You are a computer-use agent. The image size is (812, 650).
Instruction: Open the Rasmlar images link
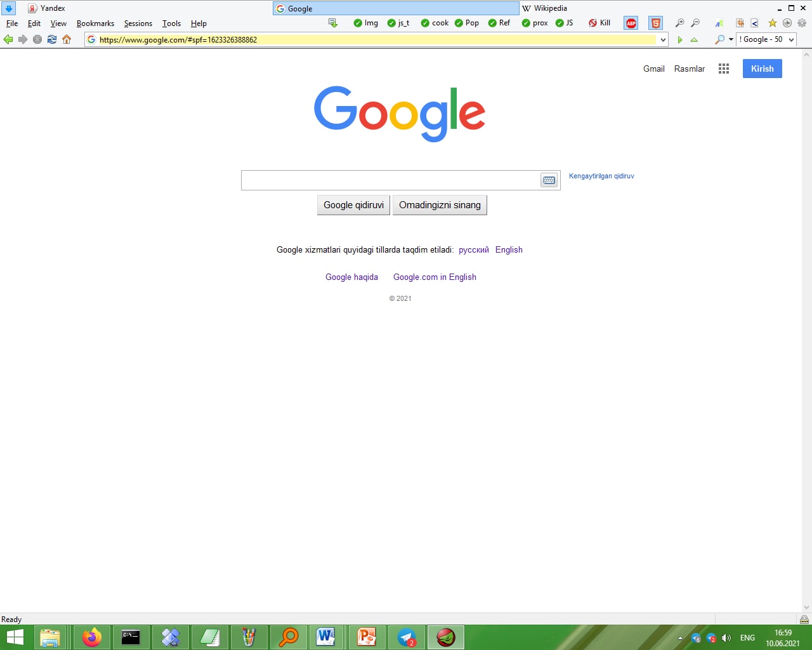click(690, 69)
